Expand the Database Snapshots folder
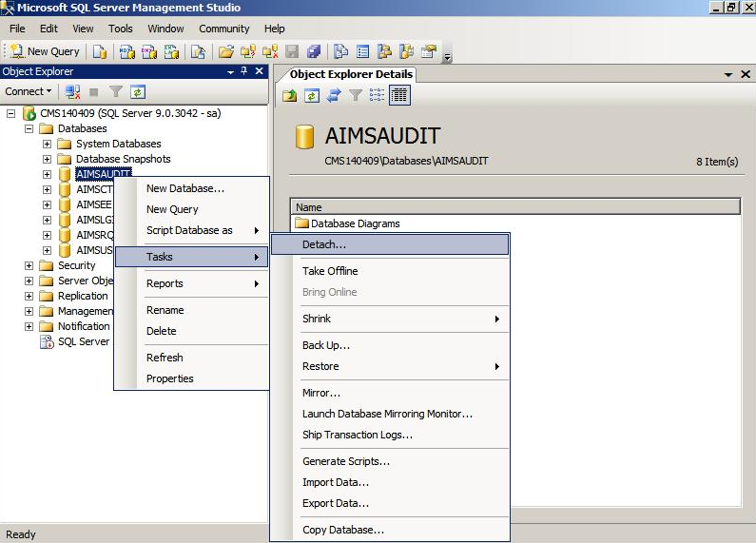 point(48,159)
